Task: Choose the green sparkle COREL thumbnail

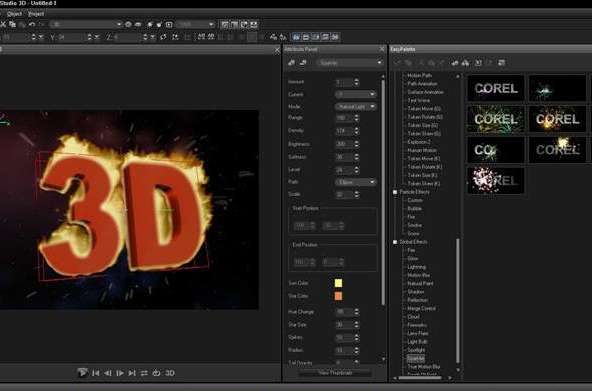Action: (496, 119)
